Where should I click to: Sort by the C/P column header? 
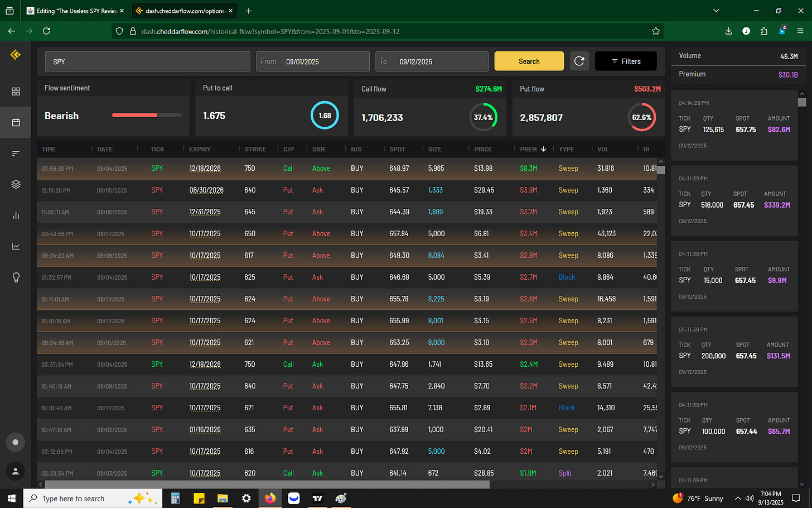click(x=288, y=149)
